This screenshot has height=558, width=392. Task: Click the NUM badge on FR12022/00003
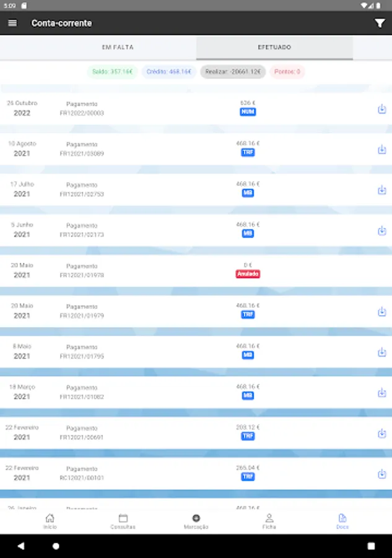[x=248, y=112]
